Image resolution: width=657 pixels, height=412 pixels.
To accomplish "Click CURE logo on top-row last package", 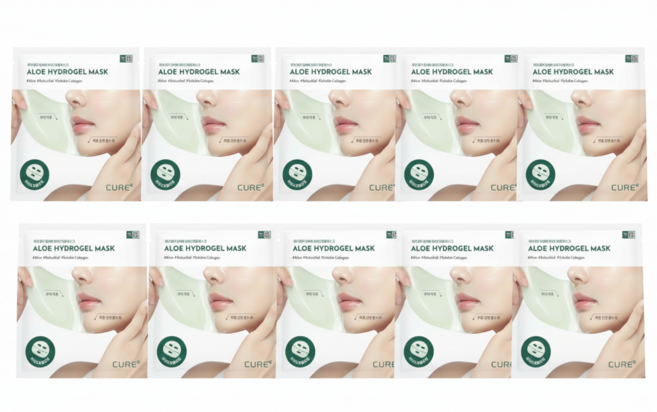I will 624,187.
